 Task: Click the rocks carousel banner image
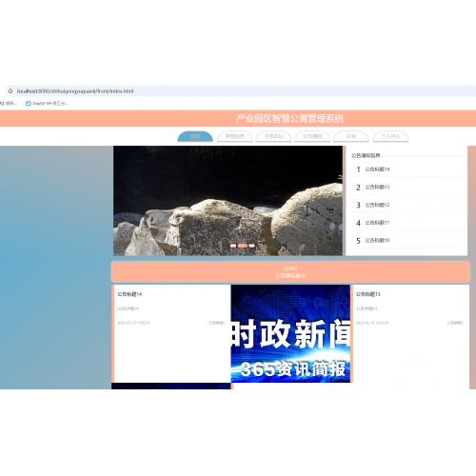pyautogui.click(x=228, y=201)
